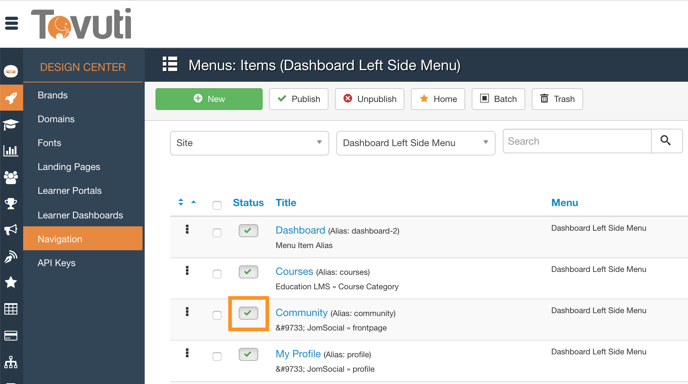Open the megaphone icon in the sidebar

tap(11, 230)
